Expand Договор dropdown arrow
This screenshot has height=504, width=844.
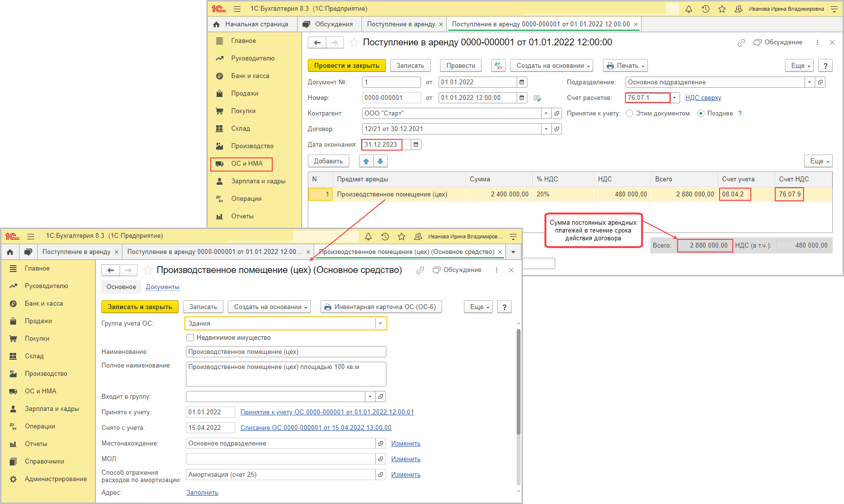click(546, 129)
